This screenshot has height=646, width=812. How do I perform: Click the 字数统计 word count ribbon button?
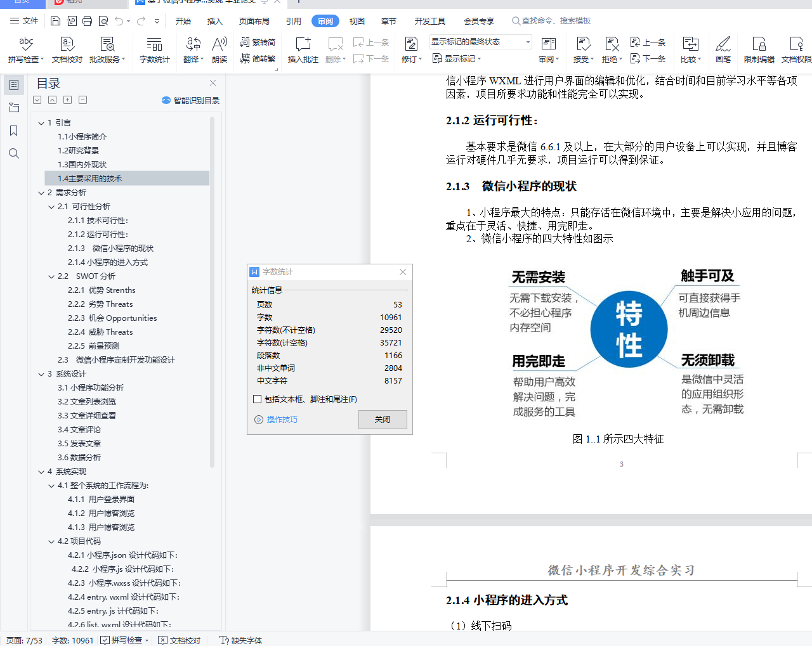[155, 49]
